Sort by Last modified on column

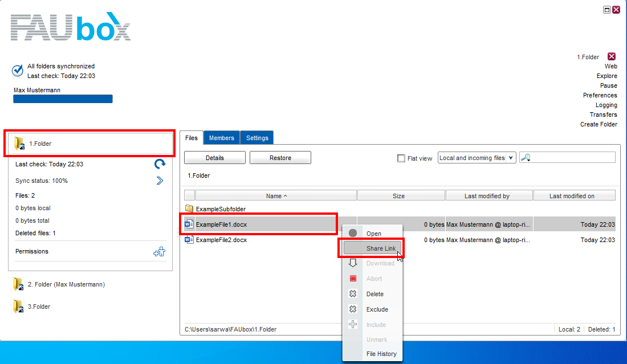point(574,196)
